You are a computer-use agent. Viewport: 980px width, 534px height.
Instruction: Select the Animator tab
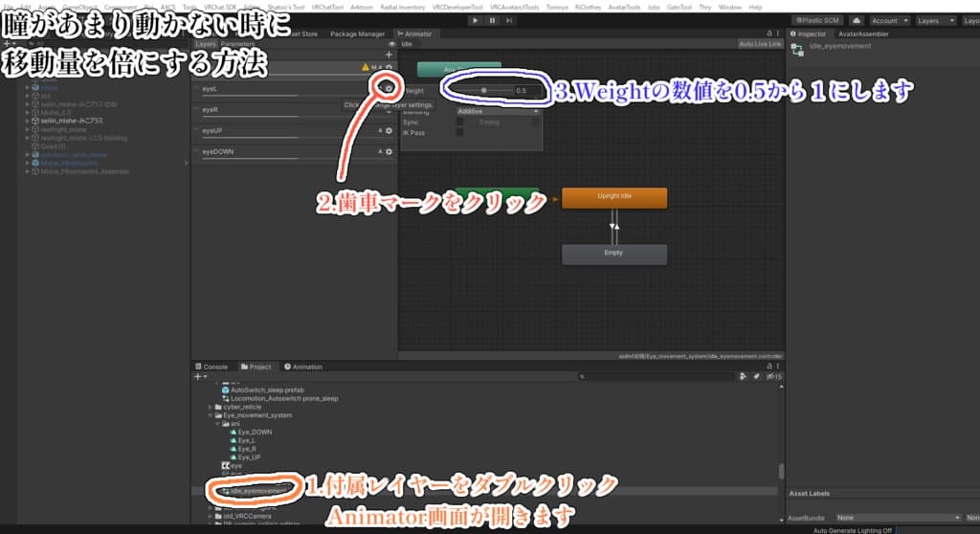tap(415, 33)
